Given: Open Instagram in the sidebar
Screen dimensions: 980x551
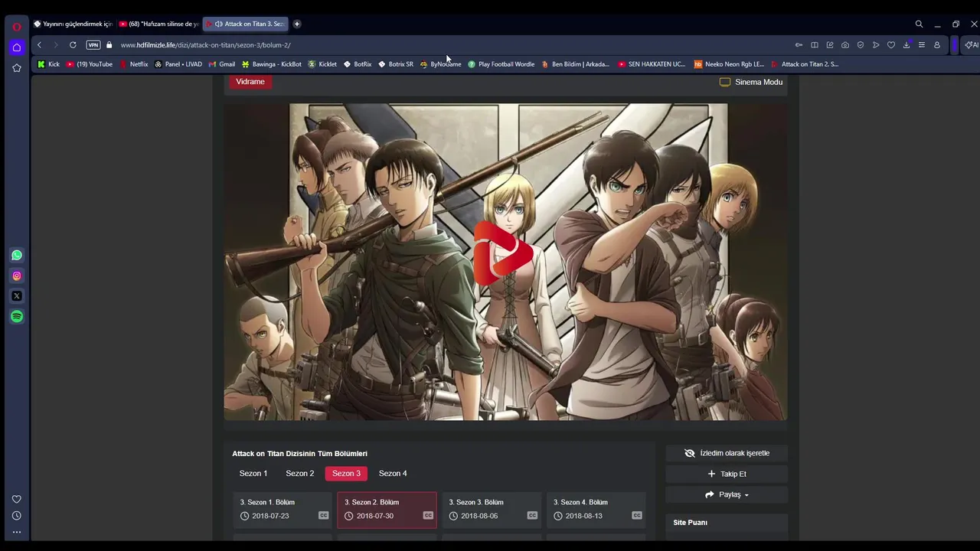Looking at the screenshot, I should pos(17,275).
